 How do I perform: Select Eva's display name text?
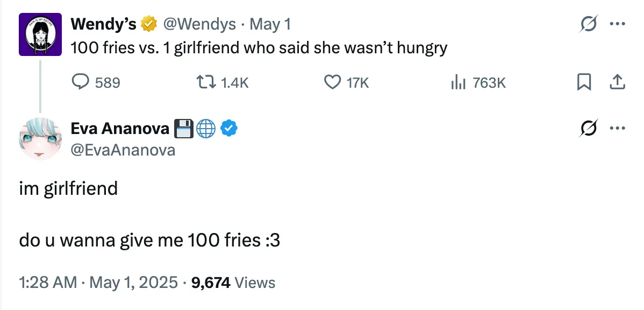121,128
